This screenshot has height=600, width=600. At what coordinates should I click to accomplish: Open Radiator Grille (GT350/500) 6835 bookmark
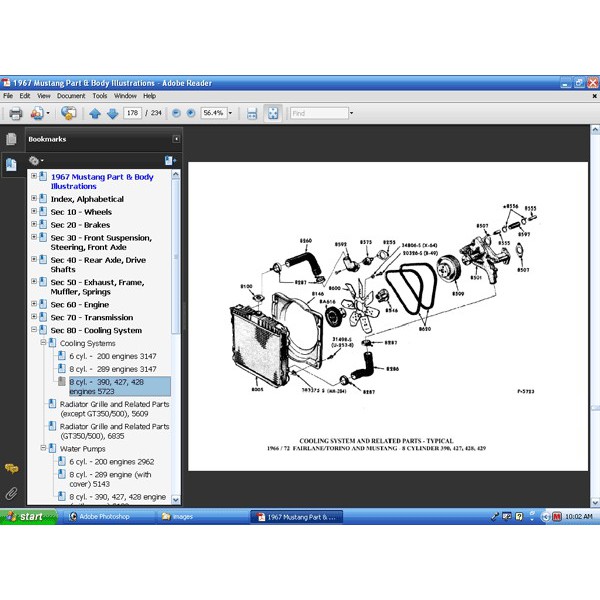114,431
